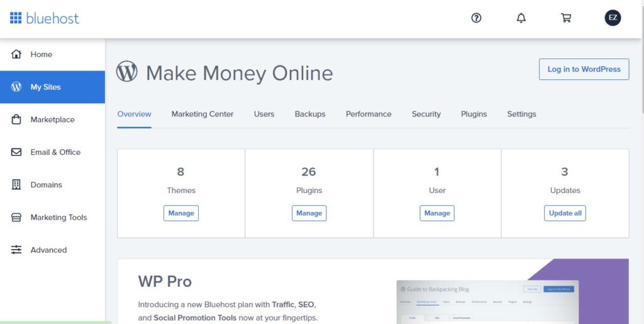Click the Update all button
The image size is (644, 324).
coord(565,213)
